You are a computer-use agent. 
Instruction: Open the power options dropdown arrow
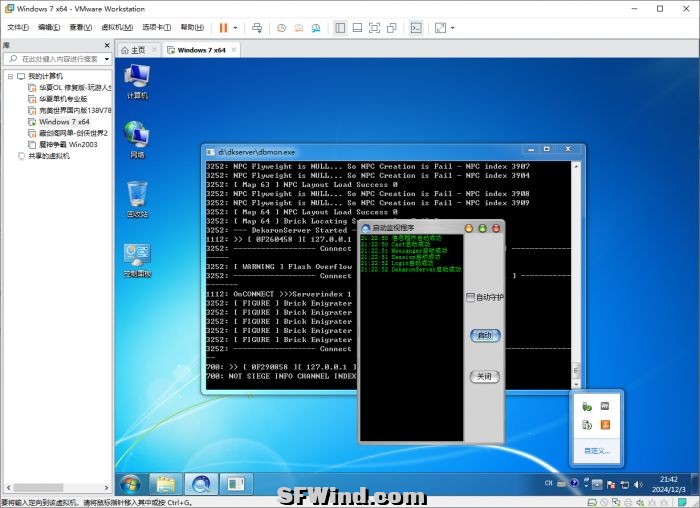pyautogui.click(x=235, y=28)
